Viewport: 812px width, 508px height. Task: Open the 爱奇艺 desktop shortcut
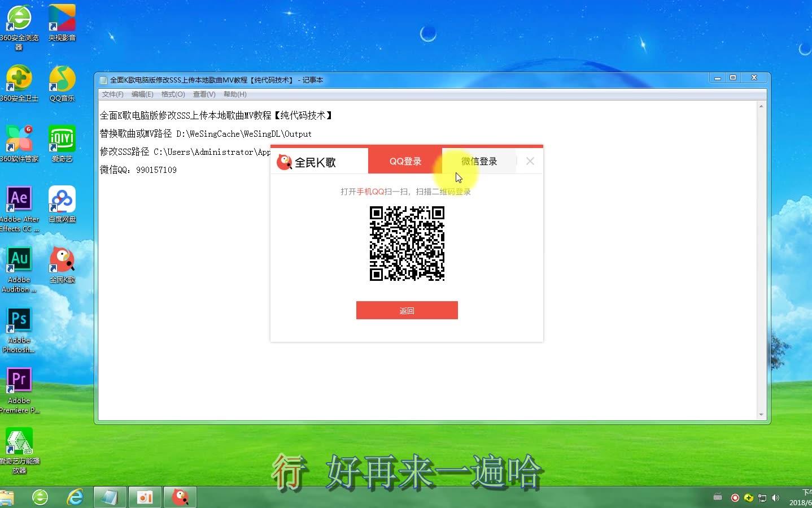[x=62, y=144]
